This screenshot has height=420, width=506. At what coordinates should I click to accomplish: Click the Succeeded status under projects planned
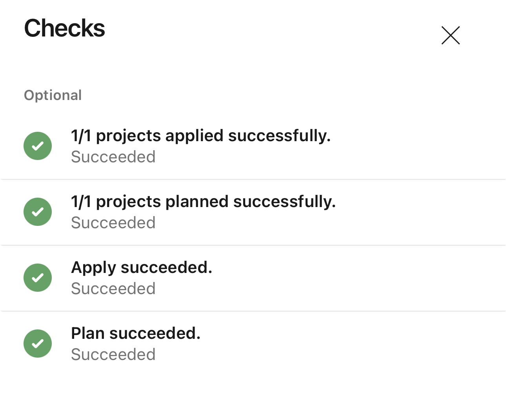113,223
